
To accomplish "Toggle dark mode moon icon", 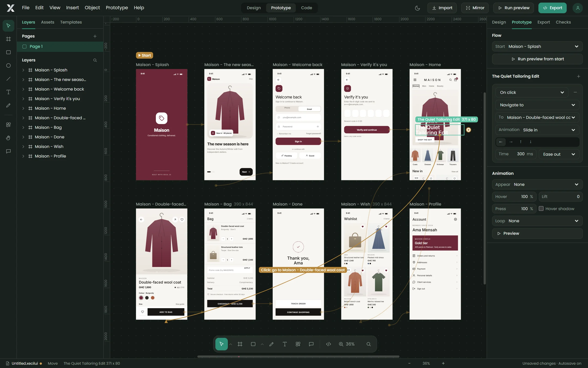I will (417, 8).
